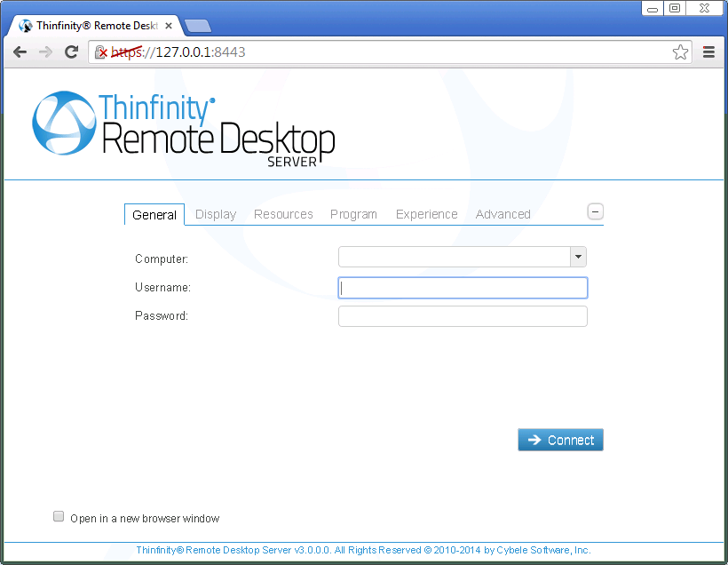Screen dimensions: 728x565
Task: Click the Thinfinity Remote Desktop Server logo
Action: click(184, 129)
